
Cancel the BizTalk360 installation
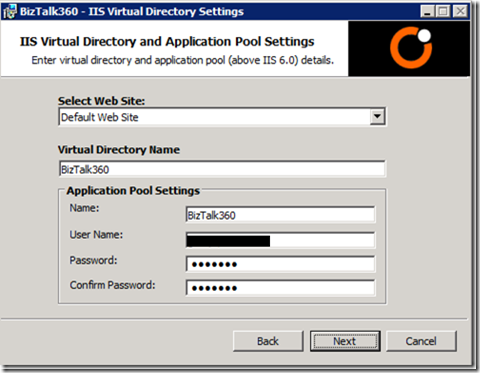tap(421, 341)
